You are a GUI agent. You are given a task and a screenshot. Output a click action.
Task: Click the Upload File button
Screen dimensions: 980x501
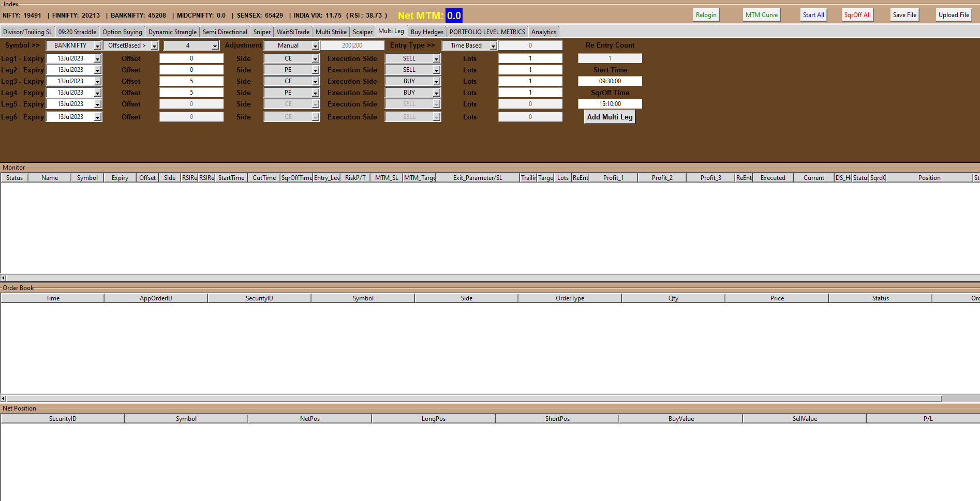(953, 14)
